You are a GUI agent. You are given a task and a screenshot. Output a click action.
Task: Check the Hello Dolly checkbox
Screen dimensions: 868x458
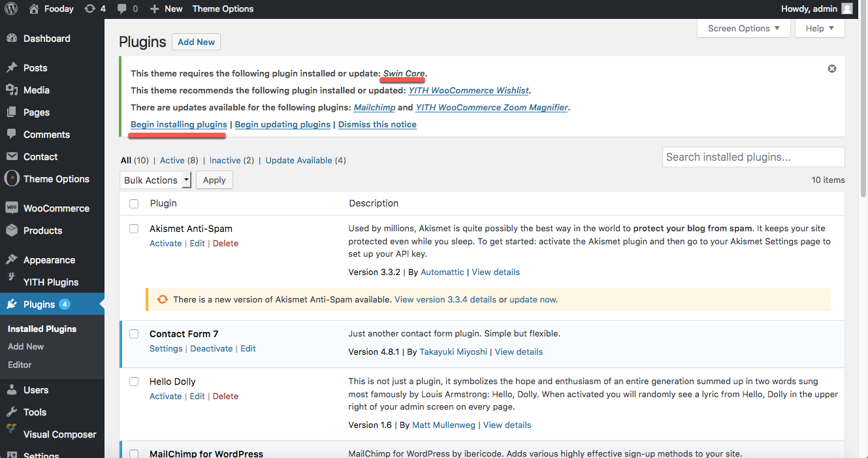134,382
